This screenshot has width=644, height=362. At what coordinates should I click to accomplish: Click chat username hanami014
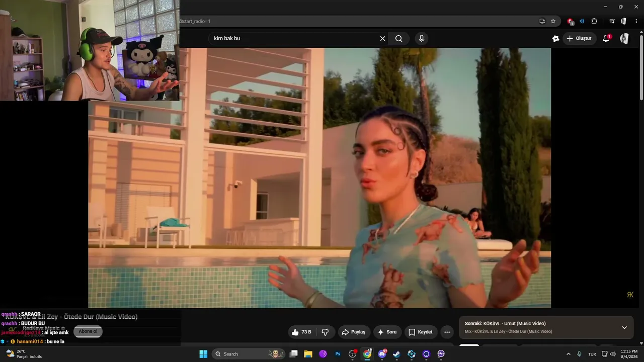pos(30,341)
